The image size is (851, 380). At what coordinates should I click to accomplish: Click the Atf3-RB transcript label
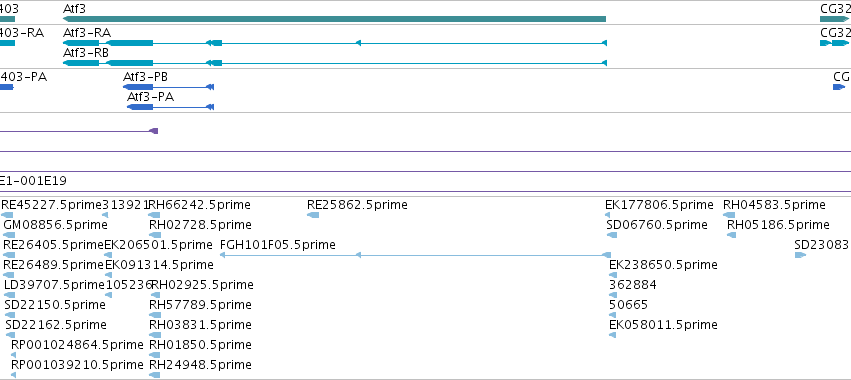pos(86,53)
